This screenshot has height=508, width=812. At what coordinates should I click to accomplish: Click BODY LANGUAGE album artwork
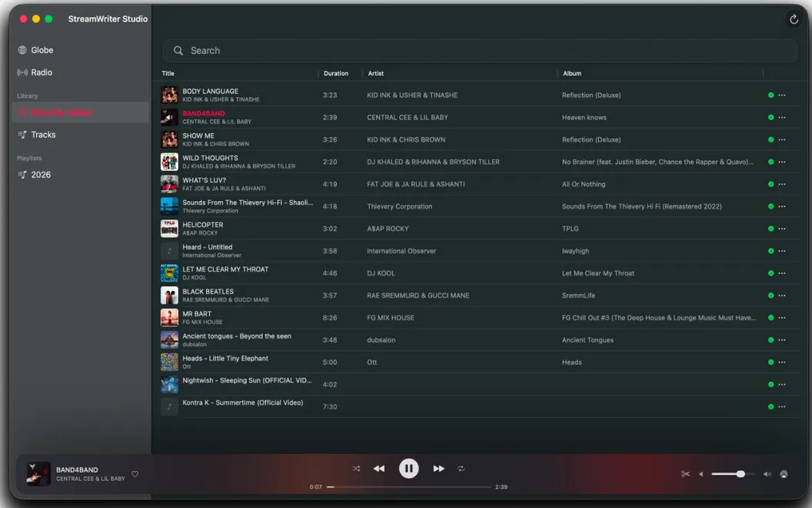pos(169,95)
